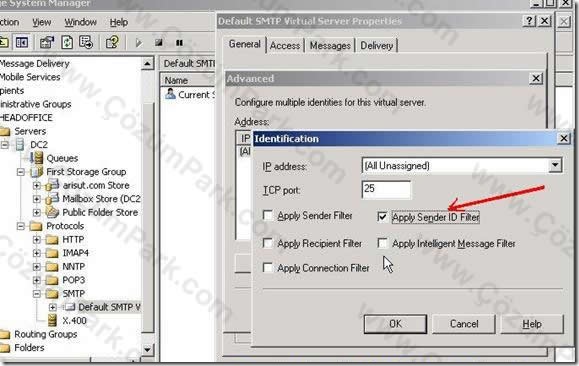Select the Public Folder Store icon
579x366 pixels.
point(52,212)
